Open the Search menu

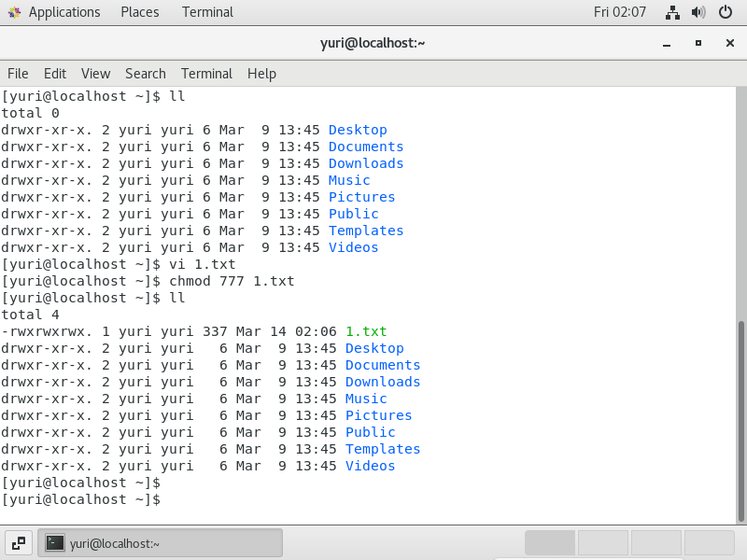click(145, 73)
